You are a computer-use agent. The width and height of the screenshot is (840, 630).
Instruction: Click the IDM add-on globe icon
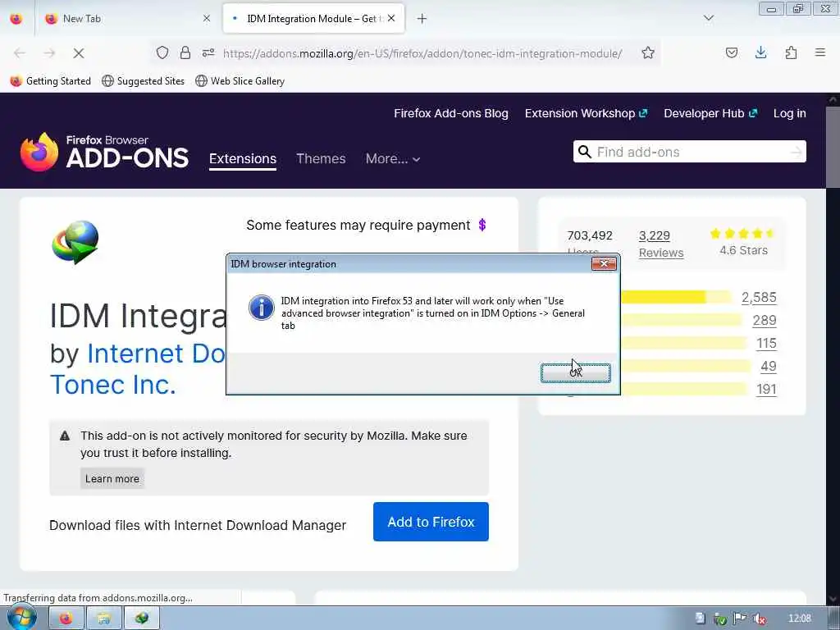75,242
